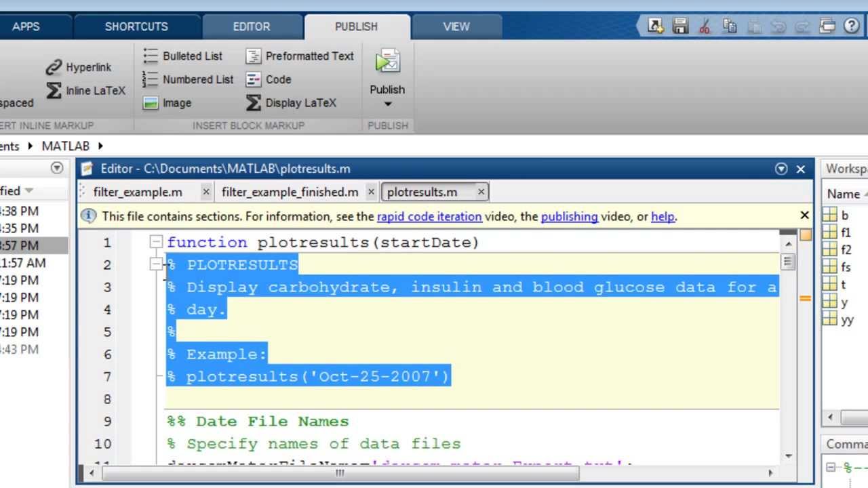This screenshot has width=868, height=488.
Task: Open the rapid code iteration video link
Action: (429, 217)
